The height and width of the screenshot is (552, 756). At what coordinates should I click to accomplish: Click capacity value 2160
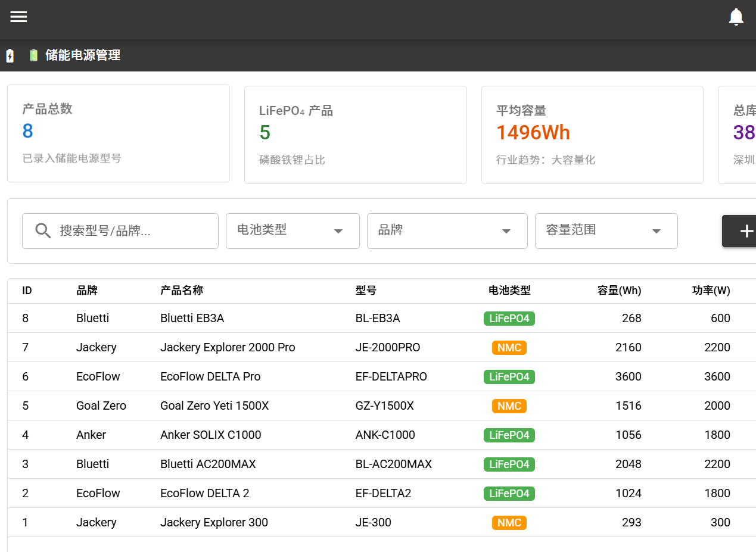point(629,347)
